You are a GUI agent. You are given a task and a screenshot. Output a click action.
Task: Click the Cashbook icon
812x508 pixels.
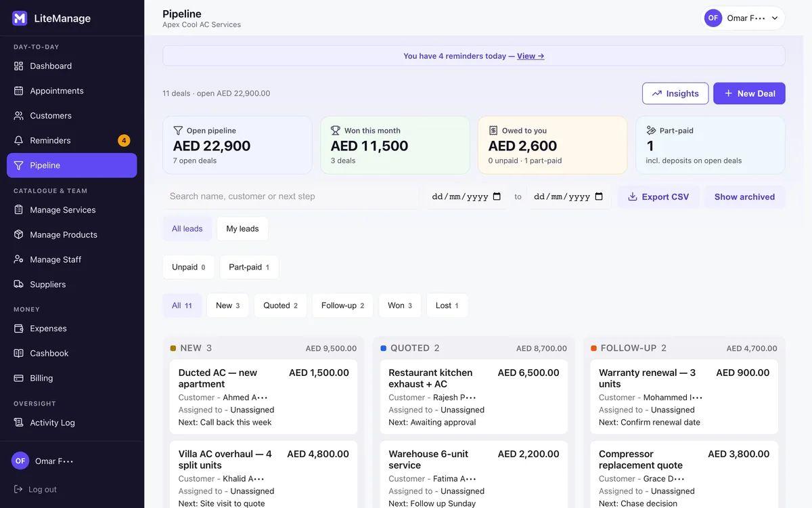click(x=19, y=353)
